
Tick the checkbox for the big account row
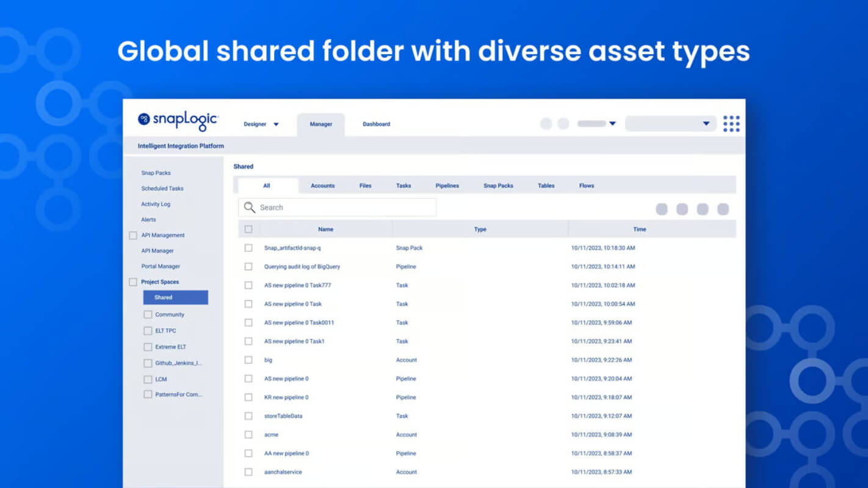click(248, 360)
